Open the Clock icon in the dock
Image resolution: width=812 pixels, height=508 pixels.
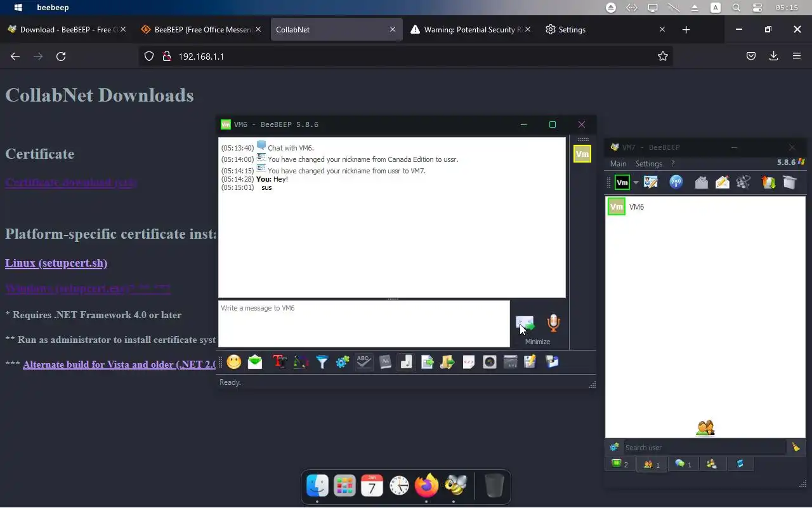(x=399, y=486)
